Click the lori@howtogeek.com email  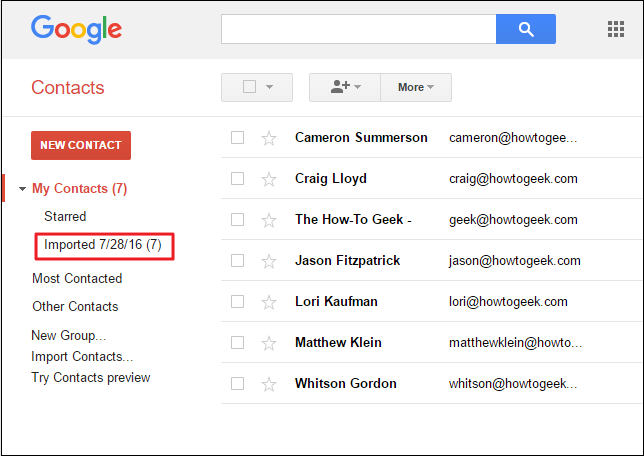pos(508,302)
